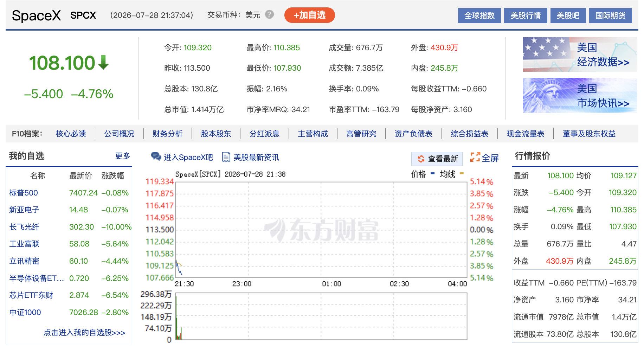Open the 资产负债表 F10 tab
Viewport: 644px width, 346px height.
[x=413, y=134]
